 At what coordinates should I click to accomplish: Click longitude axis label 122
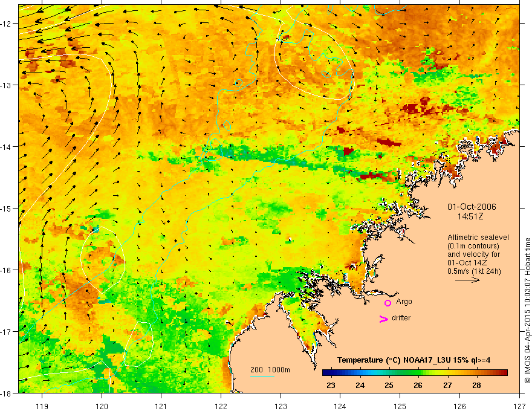click(221, 406)
